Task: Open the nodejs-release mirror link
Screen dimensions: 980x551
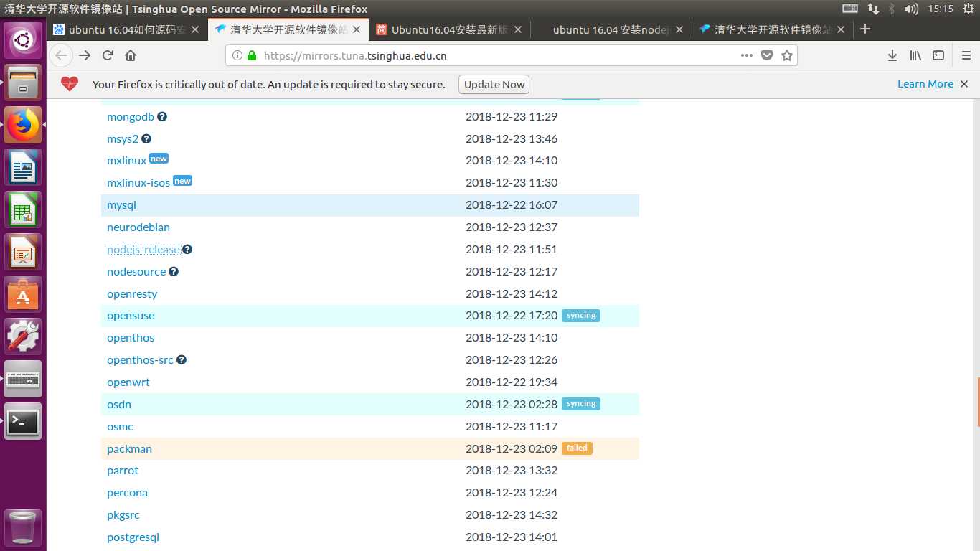Action: coord(143,249)
